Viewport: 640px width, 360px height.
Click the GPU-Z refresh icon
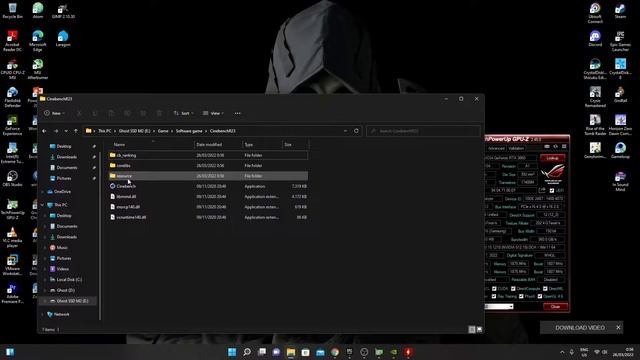(x=556, y=147)
